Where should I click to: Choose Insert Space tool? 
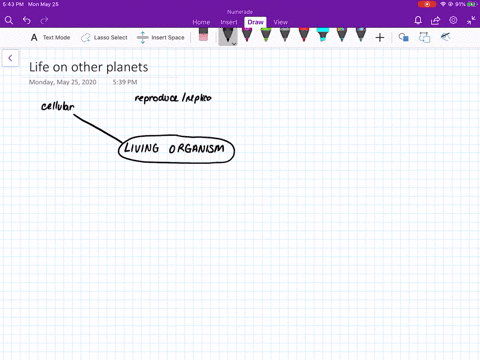point(161,37)
